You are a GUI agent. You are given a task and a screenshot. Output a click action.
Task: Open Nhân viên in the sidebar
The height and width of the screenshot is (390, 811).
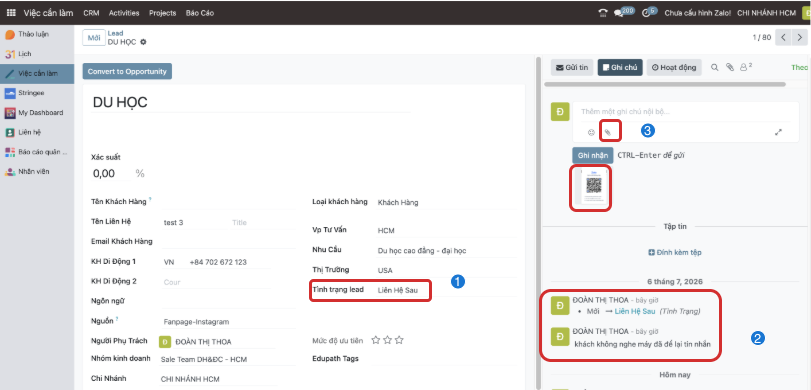(34, 171)
